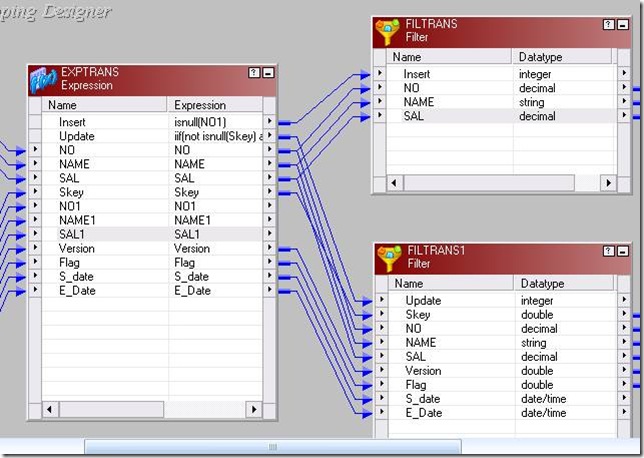Click left scroll arrow in FILTRANS
Image resolution: width=644 pixels, height=458 pixels.
(394, 182)
